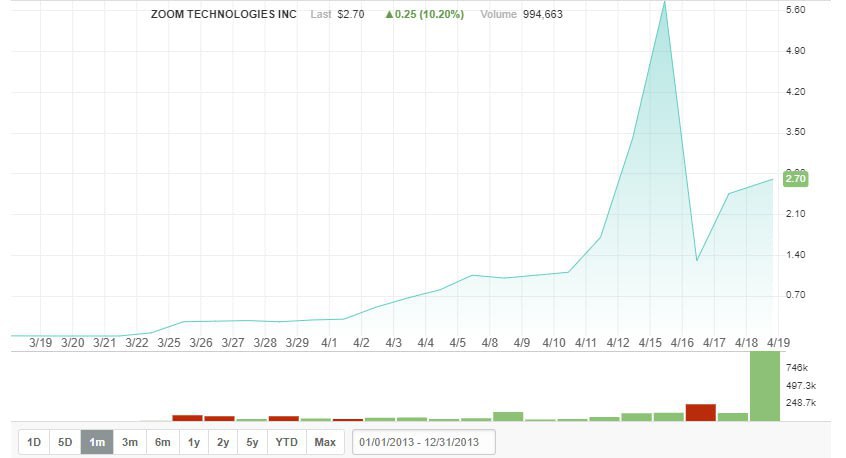The width and height of the screenshot is (846, 458).
Task: Click the green 2.70 price label
Action: (795, 179)
